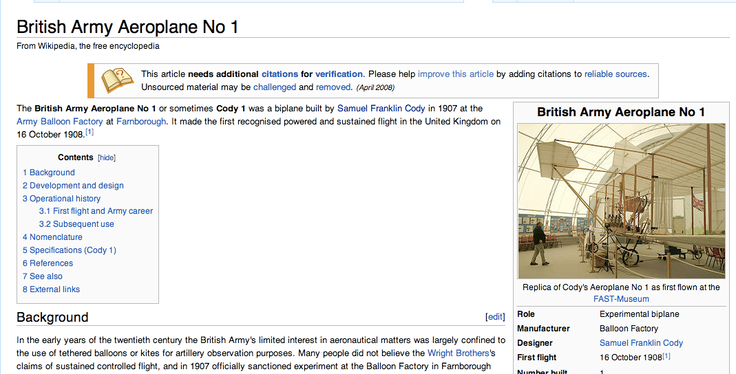Click footnote [1] after 16 October 1908 intro
The width and height of the screenshot is (736, 374).
[x=90, y=132]
